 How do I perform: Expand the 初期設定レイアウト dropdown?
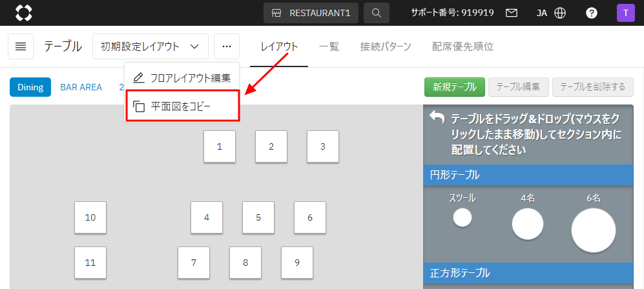pyautogui.click(x=150, y=46)
